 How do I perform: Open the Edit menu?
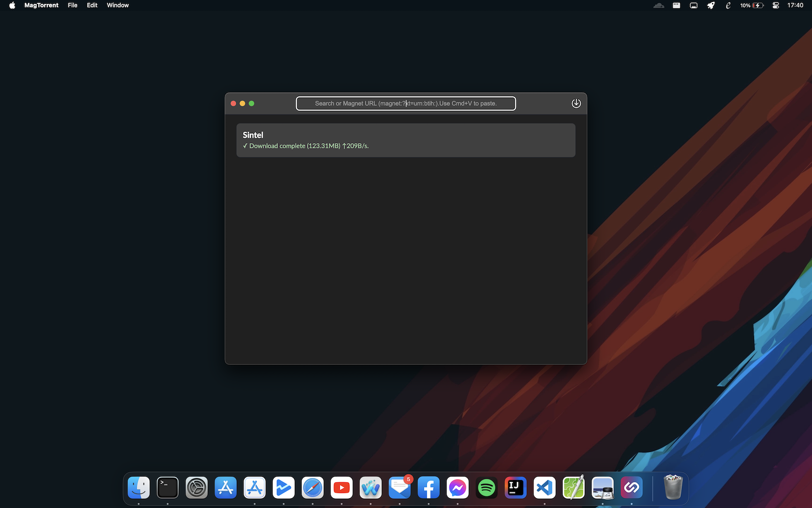tap(92, 5)
